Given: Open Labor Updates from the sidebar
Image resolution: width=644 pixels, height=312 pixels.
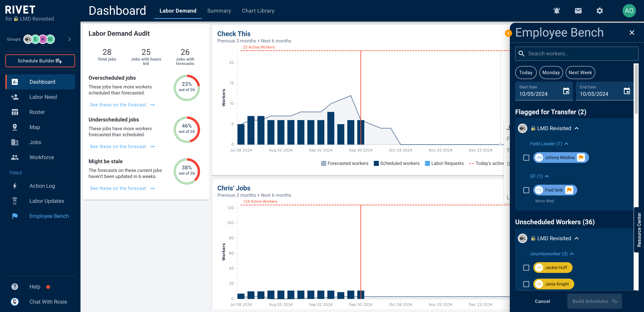Looking at the screenshot, I should (40, 201).
